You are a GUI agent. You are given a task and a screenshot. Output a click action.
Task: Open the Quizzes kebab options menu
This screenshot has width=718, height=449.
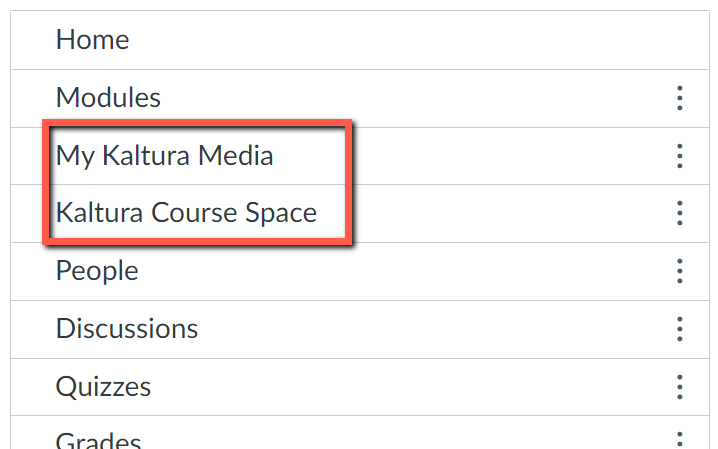(x=679, y=387)
